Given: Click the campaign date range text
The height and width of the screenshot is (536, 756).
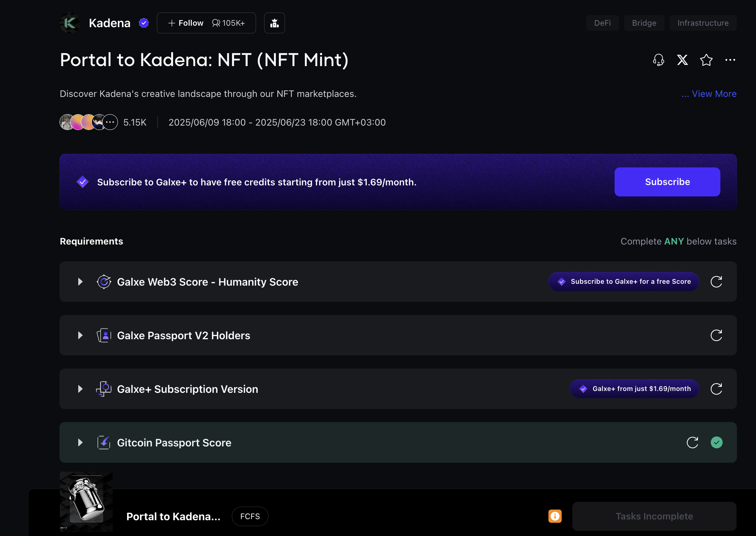Looking at the screenshot, I should pyautogui.click(x=277, y=122).
